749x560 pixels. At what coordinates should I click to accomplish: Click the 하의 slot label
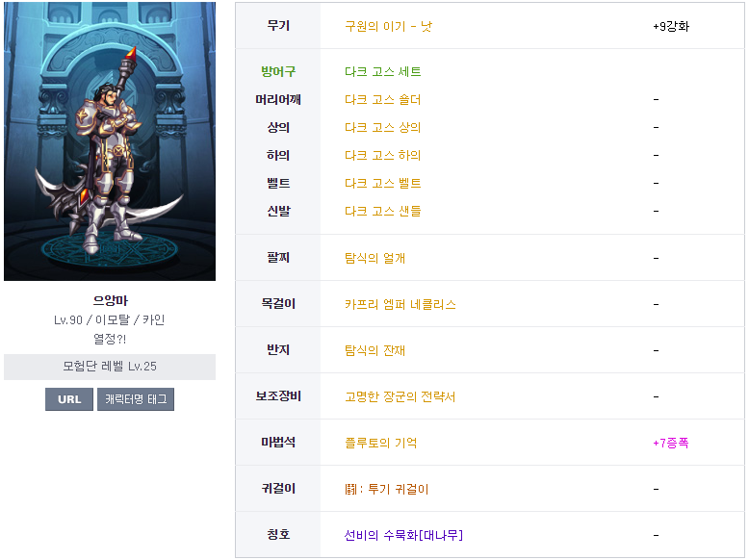278,155
